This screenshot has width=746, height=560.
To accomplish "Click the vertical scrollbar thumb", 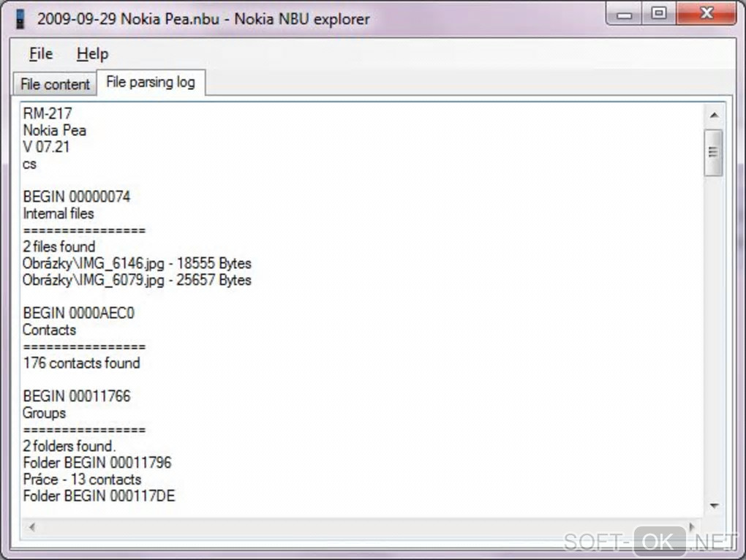I will click(x=713, y=153).
